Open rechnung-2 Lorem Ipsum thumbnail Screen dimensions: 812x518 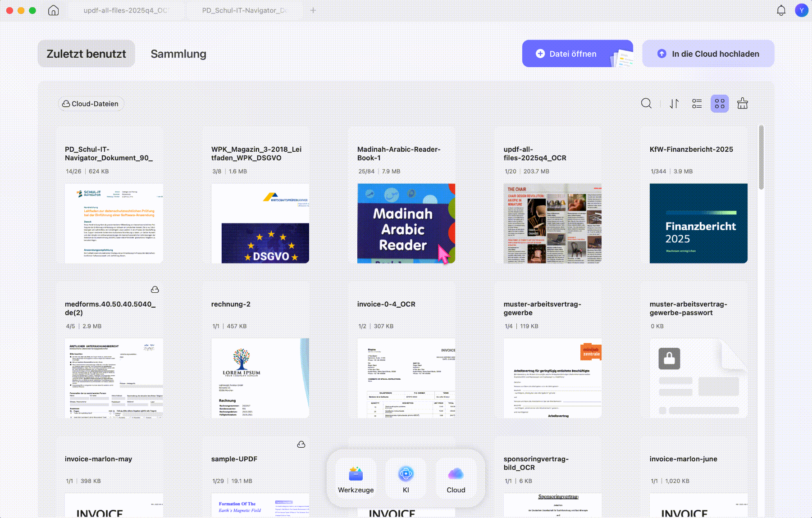pos(260,378)
